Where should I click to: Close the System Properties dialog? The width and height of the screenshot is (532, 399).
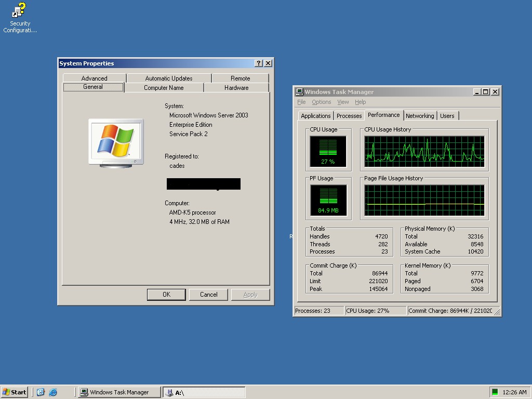coord(268,63)
